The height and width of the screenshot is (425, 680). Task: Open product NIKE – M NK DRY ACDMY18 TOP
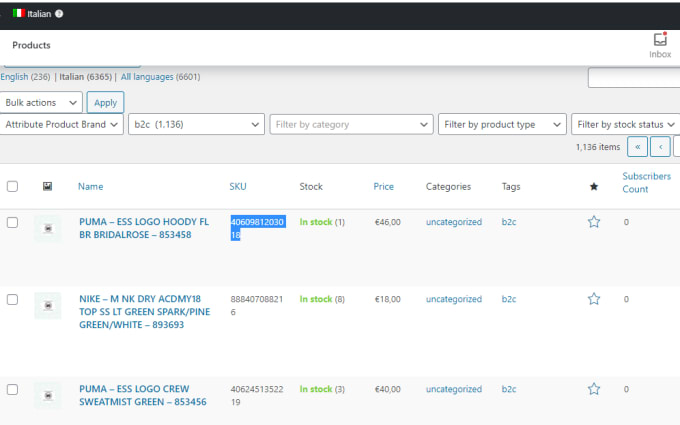(x=144, y=312)
